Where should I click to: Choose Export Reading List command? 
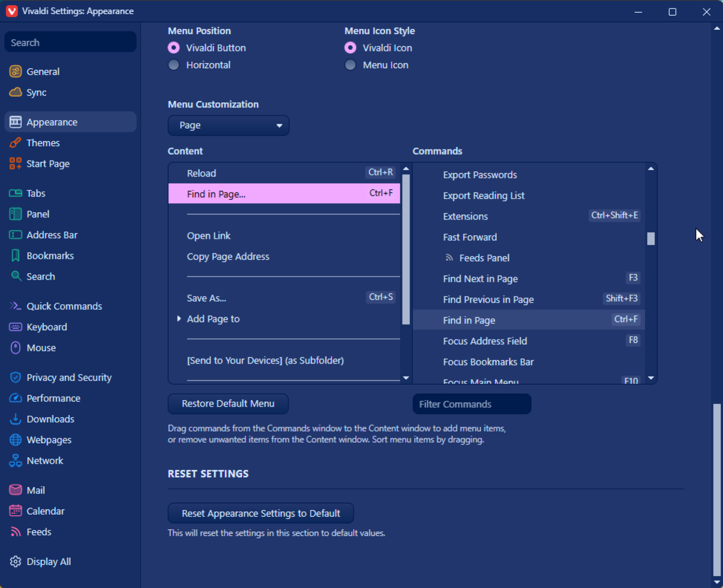click(529, 196)
